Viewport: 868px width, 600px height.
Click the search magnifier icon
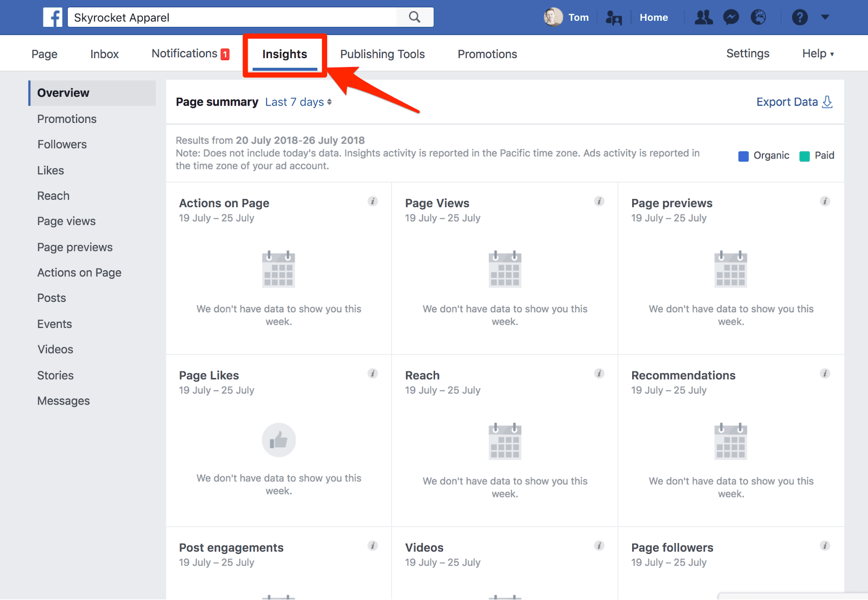point(414,17)
